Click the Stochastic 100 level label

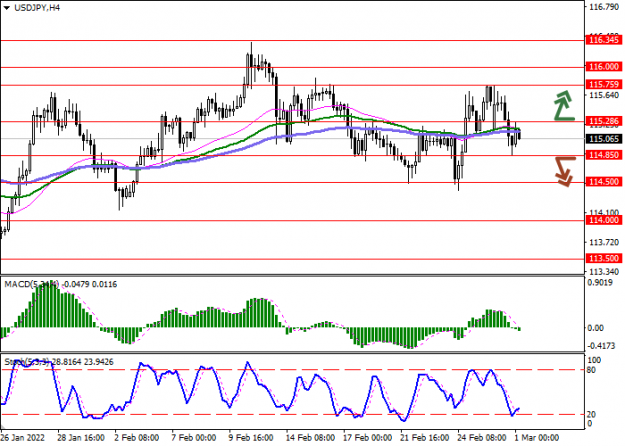tap(594, 360)
